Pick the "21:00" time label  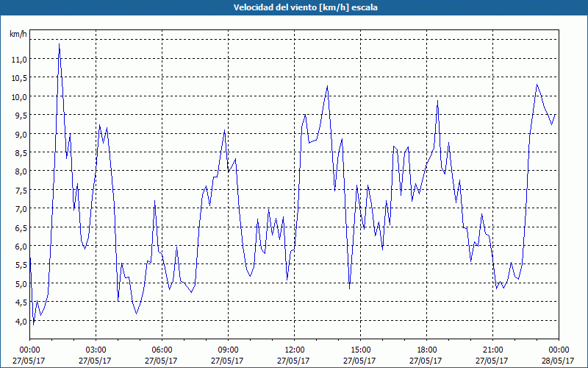492,350
